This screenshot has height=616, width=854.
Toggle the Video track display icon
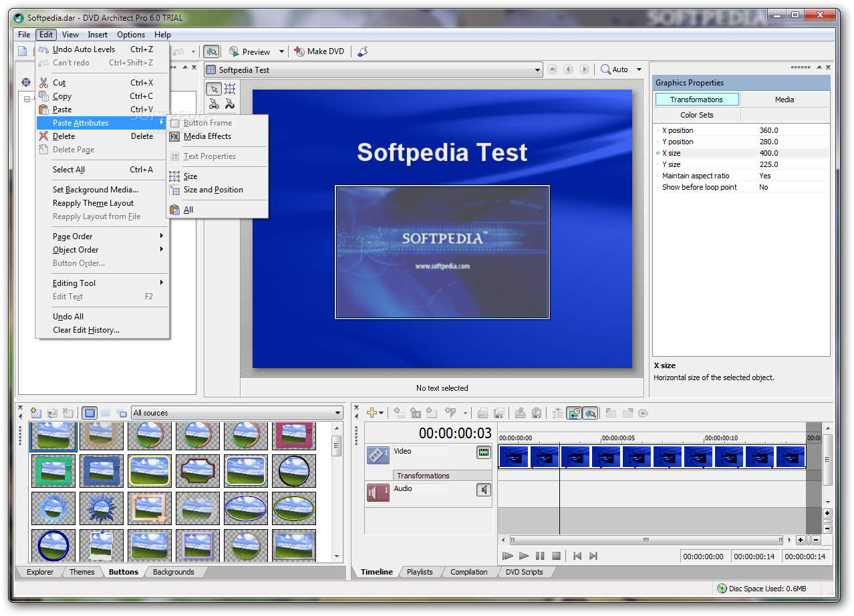(484, 452)
